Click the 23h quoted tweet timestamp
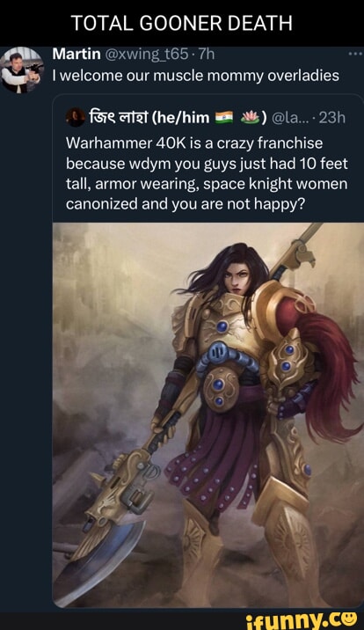 [x=331, y=117]
